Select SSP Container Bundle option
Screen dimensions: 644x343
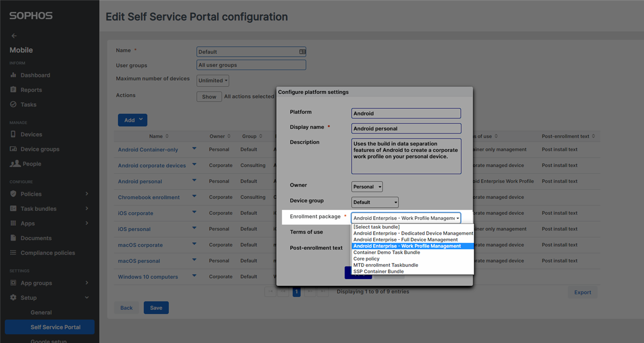[x=413, y=271]
